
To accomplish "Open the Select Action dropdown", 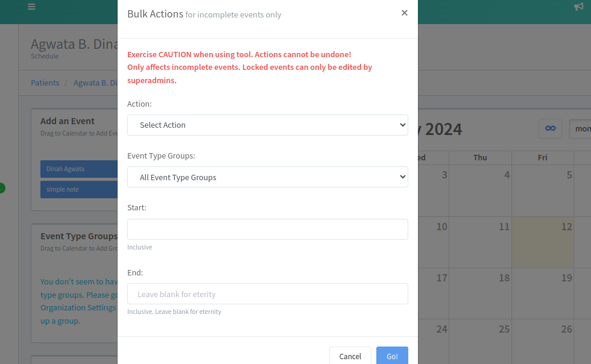I will (267, 125).
